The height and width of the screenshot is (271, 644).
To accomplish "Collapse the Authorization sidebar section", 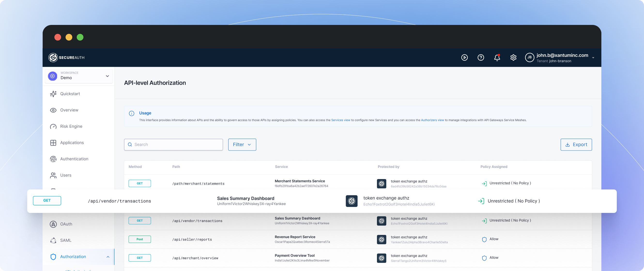I will click(108, 257).
